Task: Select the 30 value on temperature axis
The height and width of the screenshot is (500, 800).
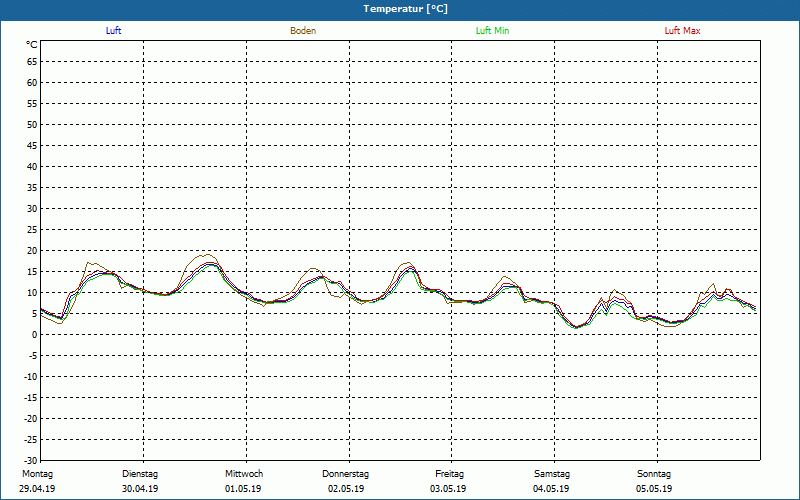Action: pos(32,209)
